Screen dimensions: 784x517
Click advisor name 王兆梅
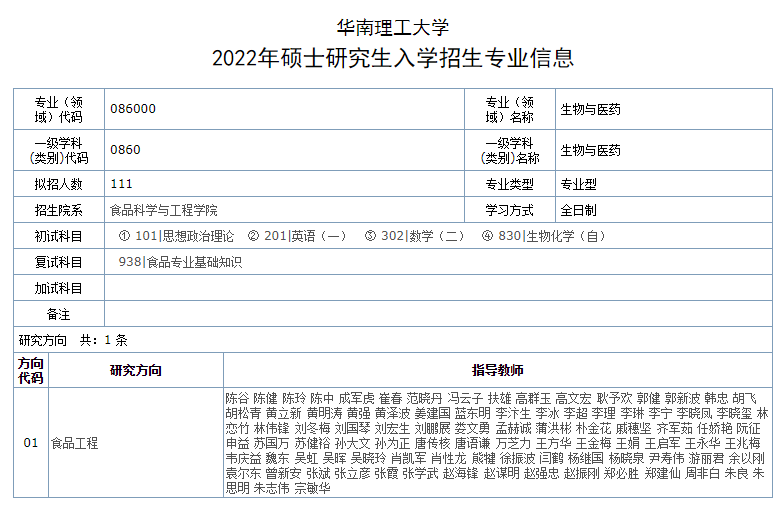click(742, 443)
